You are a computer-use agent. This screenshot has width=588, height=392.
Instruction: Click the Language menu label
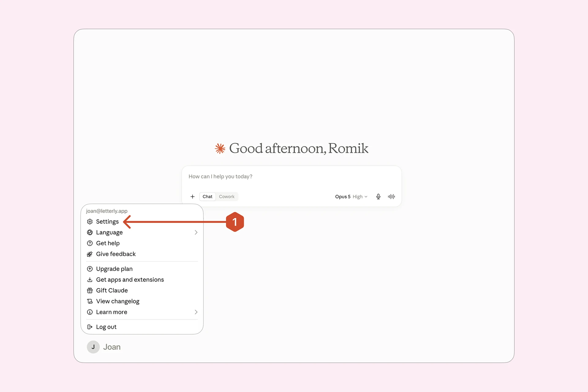tap(109, 232)
